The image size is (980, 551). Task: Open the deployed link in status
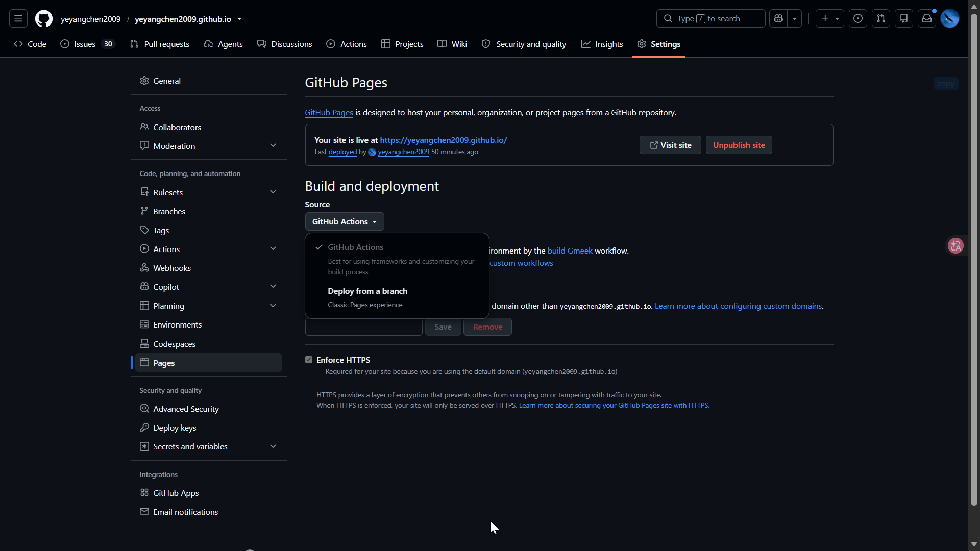(342, 152)
